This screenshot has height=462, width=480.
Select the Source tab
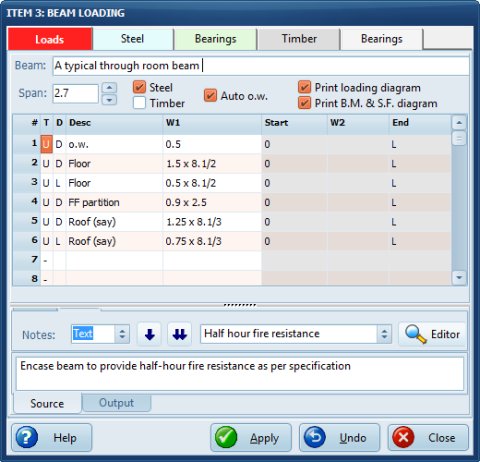coord(47,403)
